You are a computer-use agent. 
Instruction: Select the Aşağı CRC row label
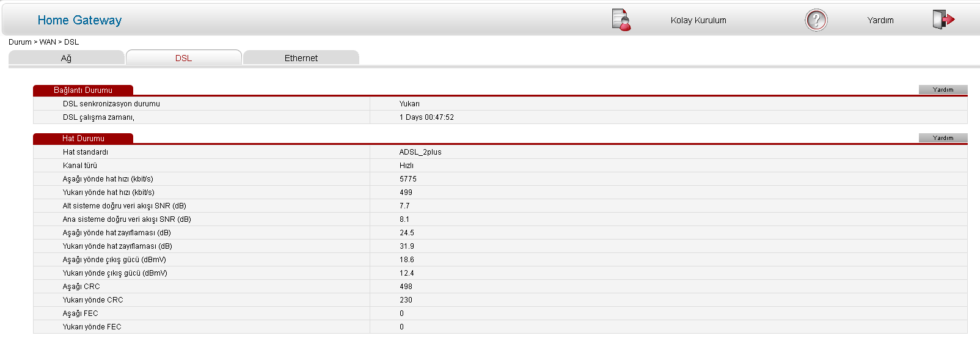point(81,287)
